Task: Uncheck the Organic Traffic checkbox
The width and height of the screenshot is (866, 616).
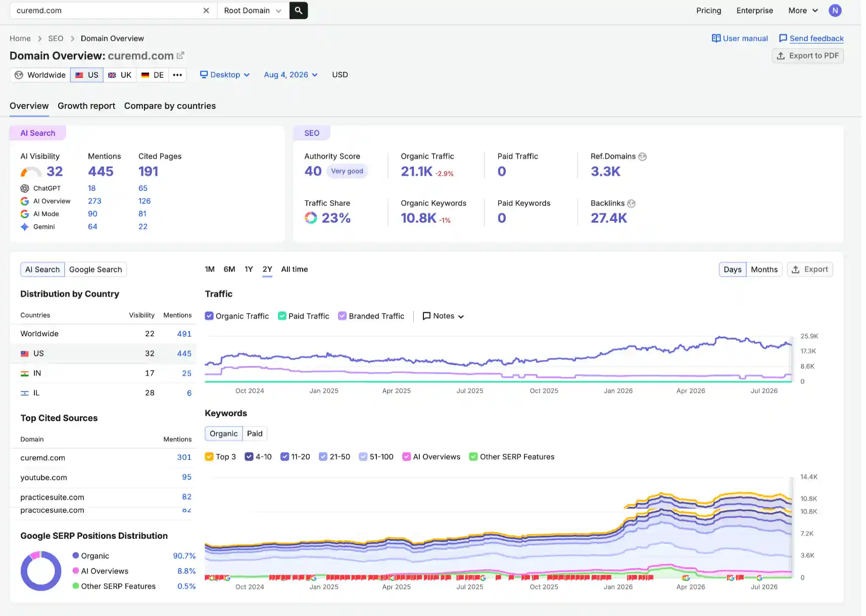Action: coord(209,316)
